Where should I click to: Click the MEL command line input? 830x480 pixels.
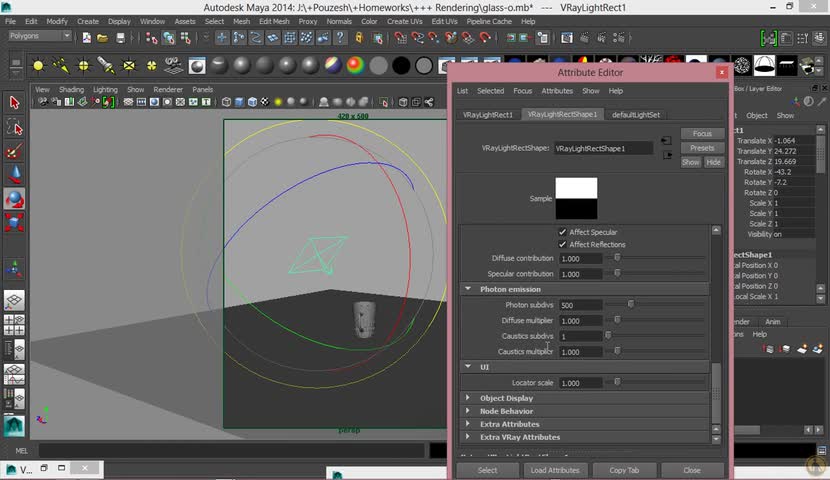tap(231, 451)
